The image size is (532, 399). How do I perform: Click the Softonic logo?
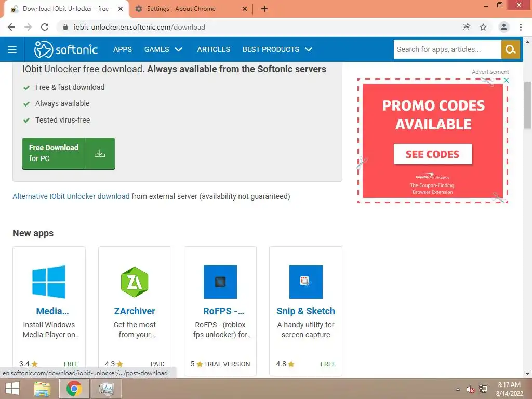[66, 49]
